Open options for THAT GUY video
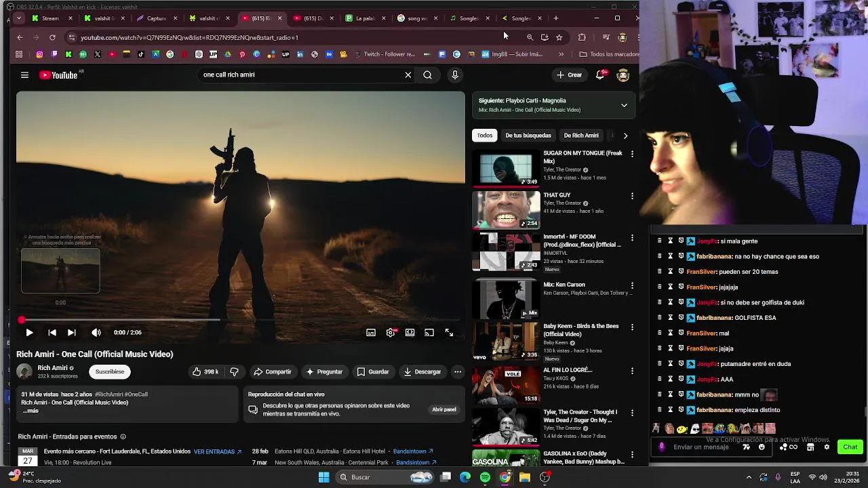The image size is (868, 488). coord(632,197)
